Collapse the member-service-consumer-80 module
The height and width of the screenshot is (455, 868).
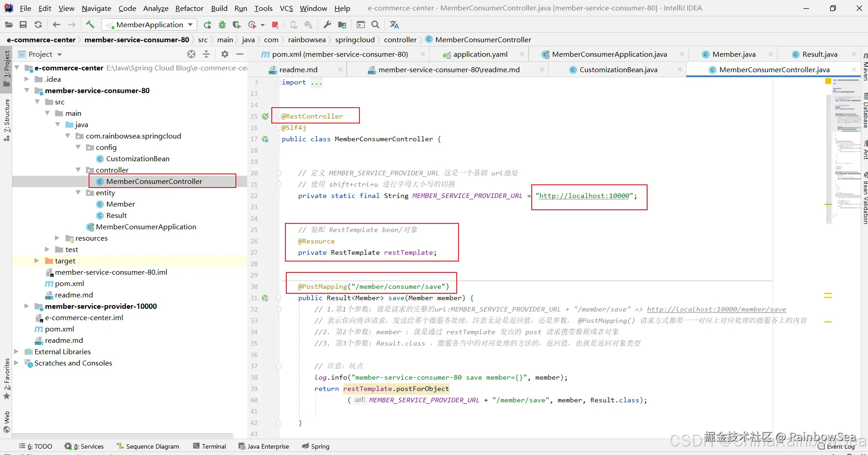pos(27,90)
